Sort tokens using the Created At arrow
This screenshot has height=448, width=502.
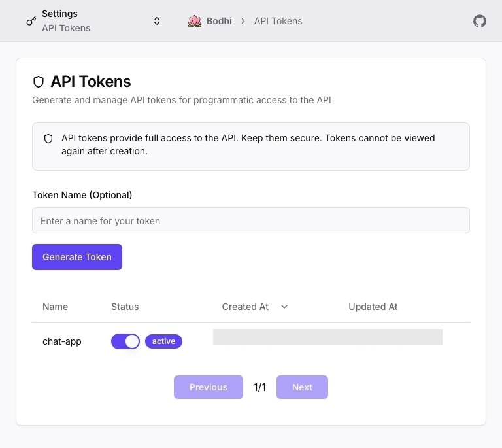click(x=284, y=307)
